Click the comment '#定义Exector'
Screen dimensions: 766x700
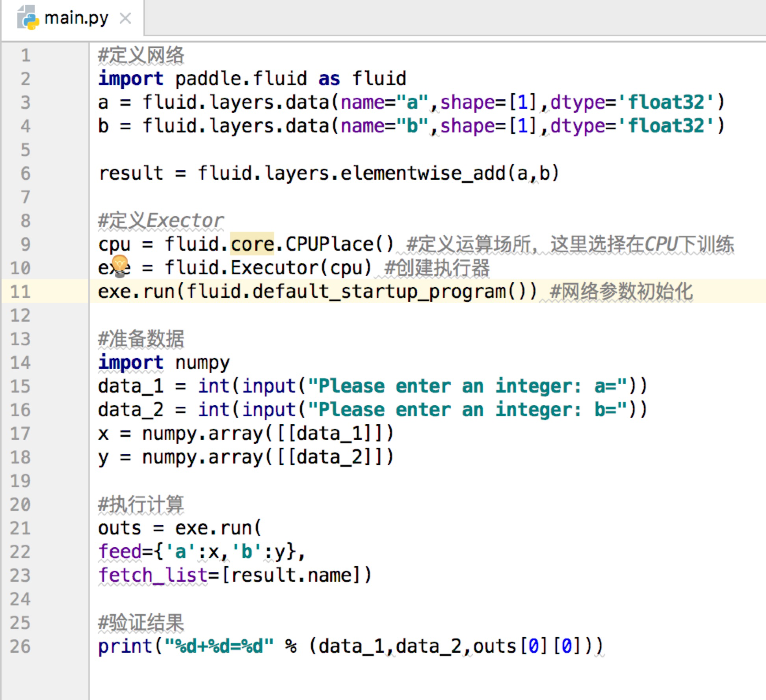pos(161,221)
